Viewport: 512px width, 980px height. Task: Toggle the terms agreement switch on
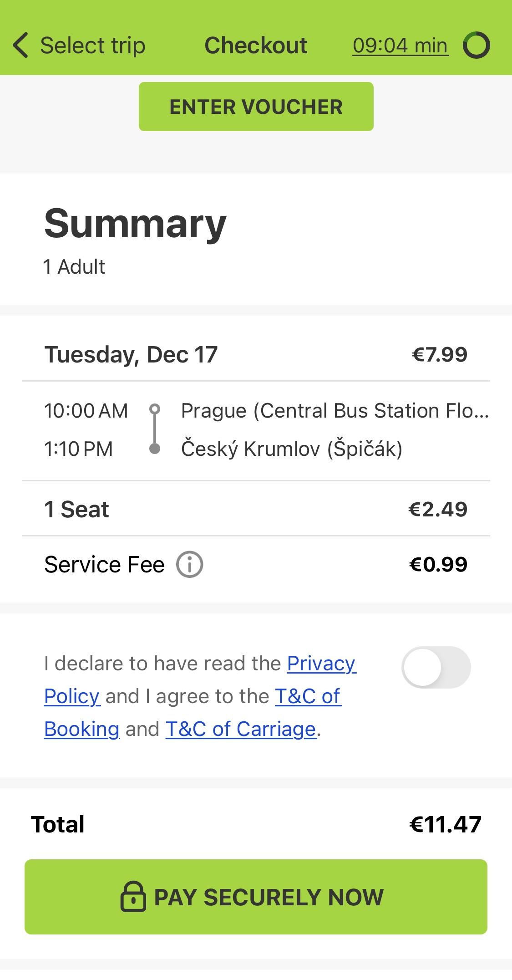(x=436, y=667)
